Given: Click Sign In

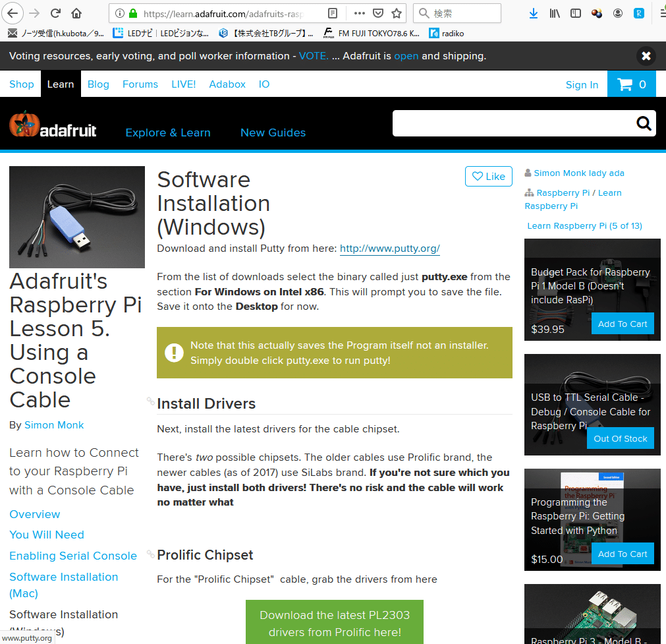Looking at the screenshot, I should (x=582, y=84).
